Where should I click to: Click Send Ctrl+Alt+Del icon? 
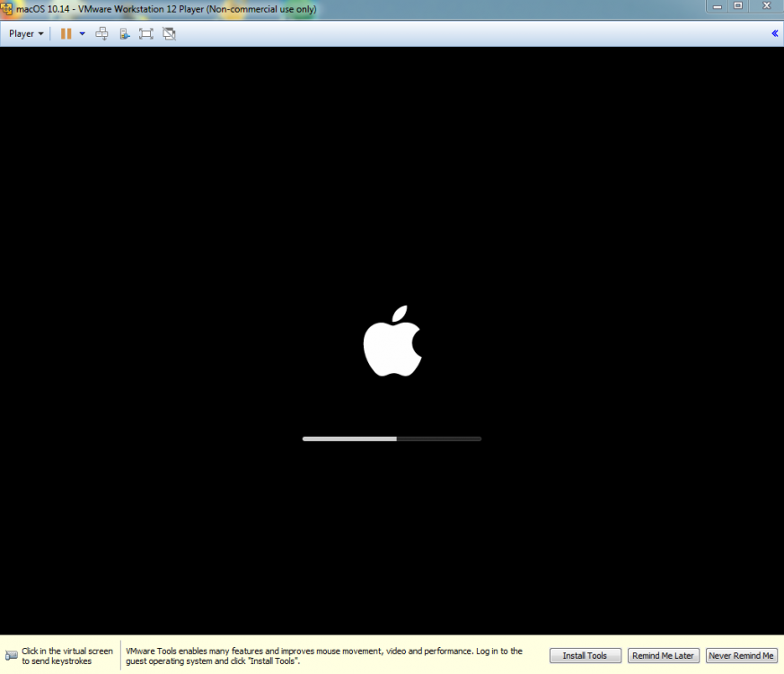(x=102, y=33)
